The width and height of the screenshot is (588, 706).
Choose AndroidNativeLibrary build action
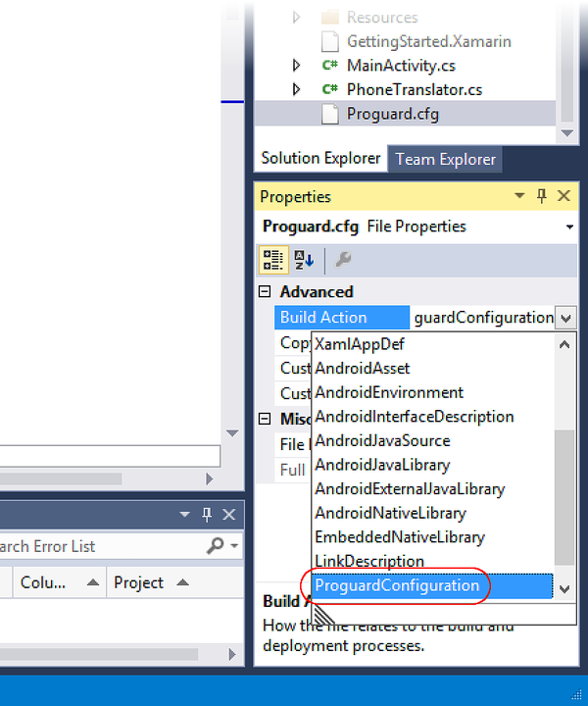(x=432, y=513)
